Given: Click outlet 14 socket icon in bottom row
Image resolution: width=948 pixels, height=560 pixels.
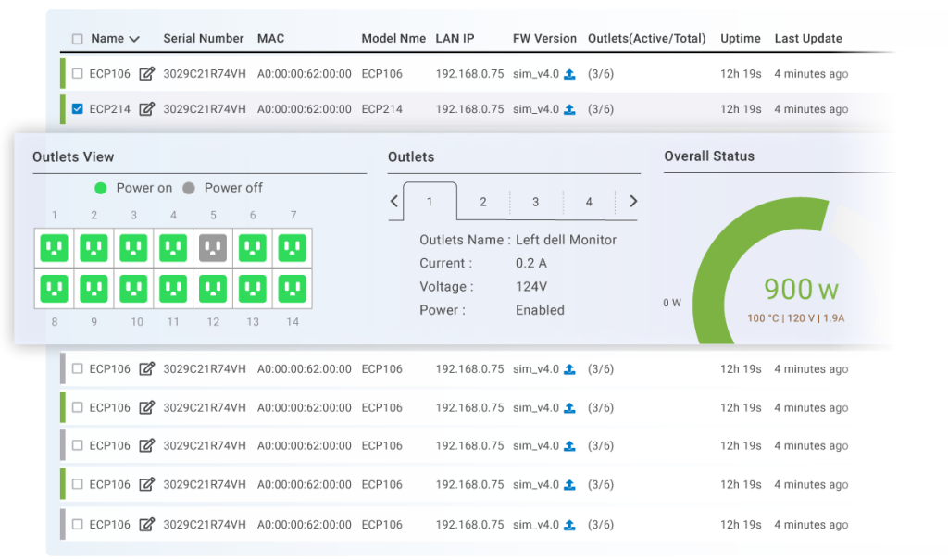Looking at the screenshot, I should 293,288.
